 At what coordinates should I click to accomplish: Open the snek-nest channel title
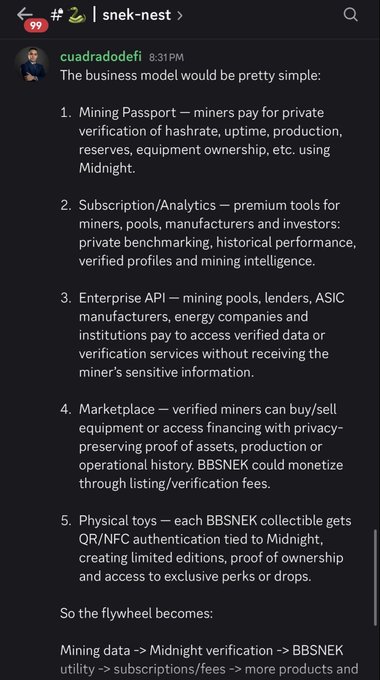point(137,15)
